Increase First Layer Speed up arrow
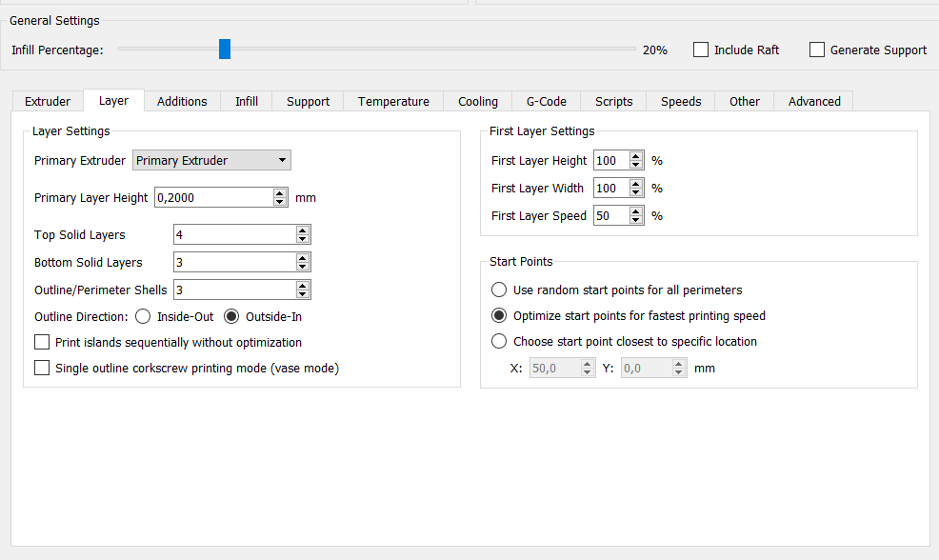Screen dimensions: 939x560 (x=636, y=211)
